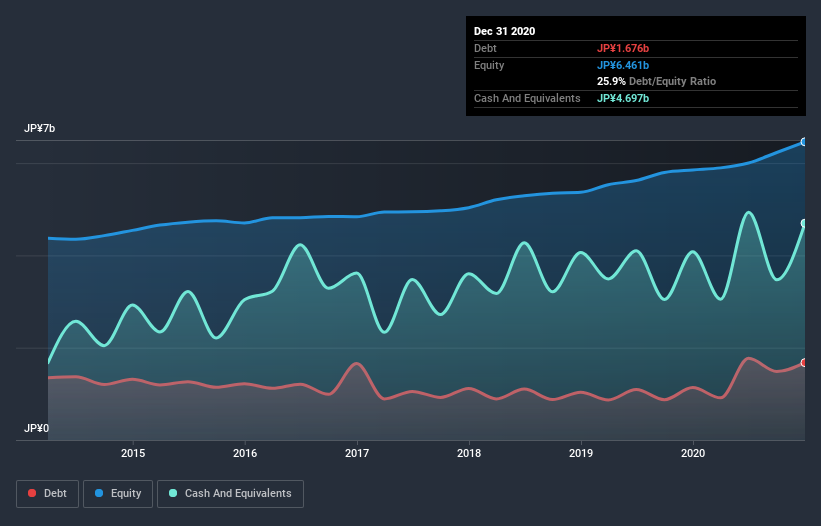The image size is (821, 526).
Task: Select the 2018 x-axis label
Action: tap(469, 453)
